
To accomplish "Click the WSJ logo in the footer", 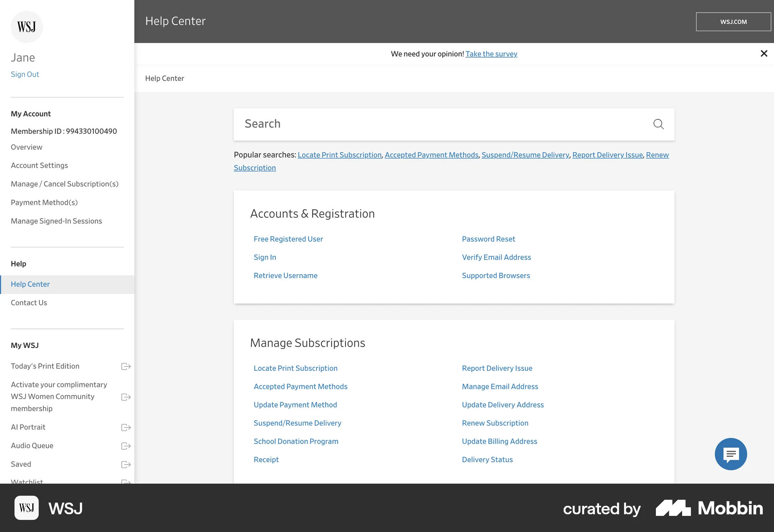I will 26,508.
